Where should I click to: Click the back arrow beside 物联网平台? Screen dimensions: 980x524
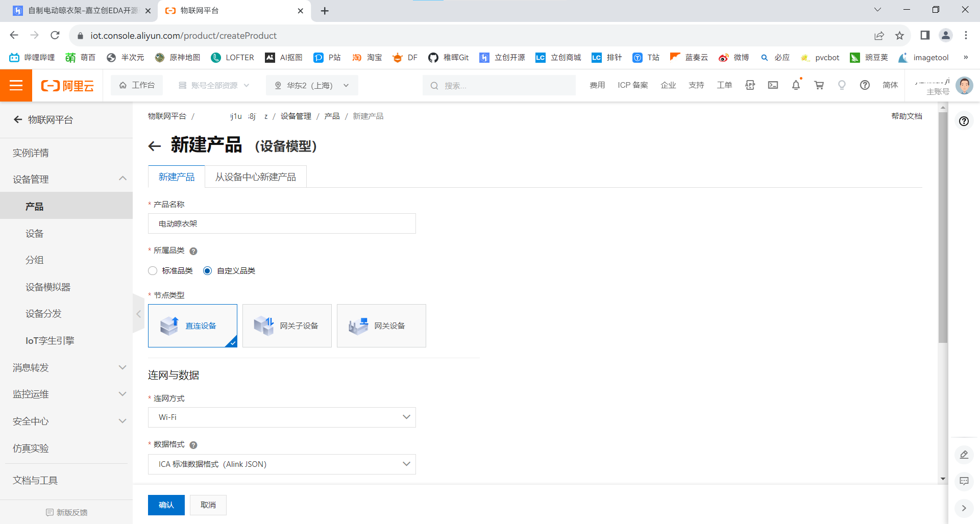click(x=18, y=119)
